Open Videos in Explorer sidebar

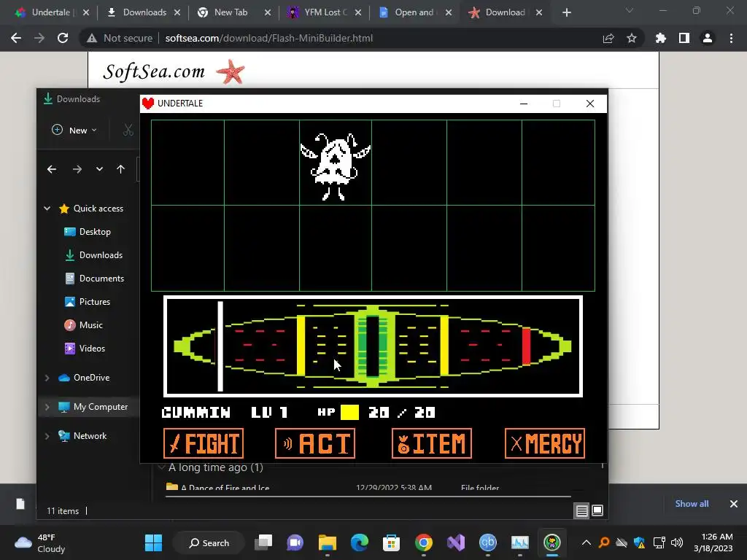(85, 348)
